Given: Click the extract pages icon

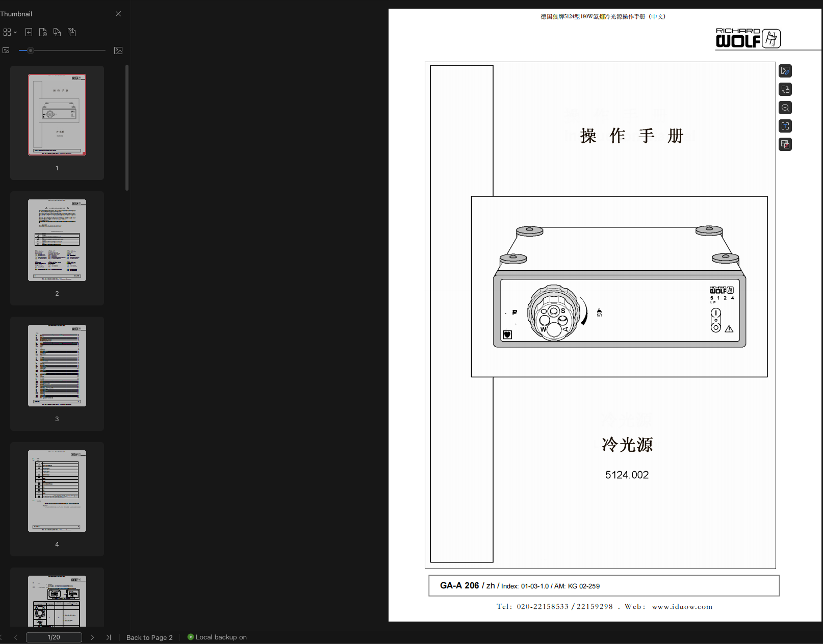Looking at the screenshot, I should click(72, 32).
